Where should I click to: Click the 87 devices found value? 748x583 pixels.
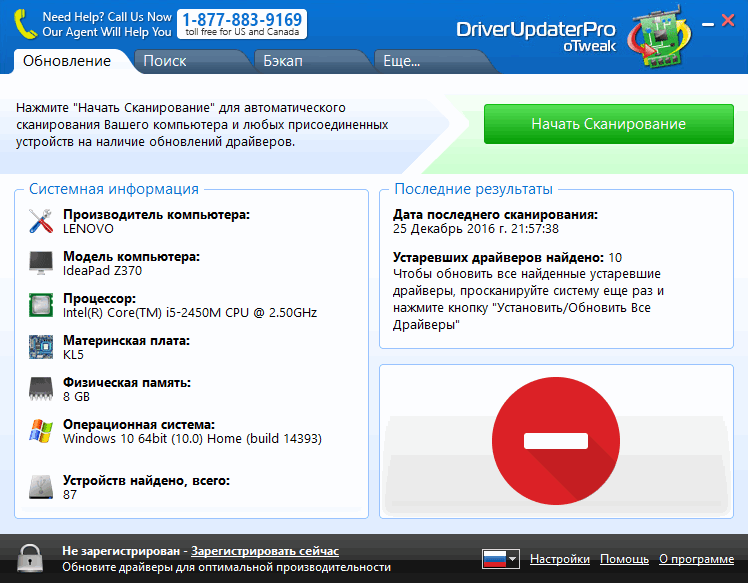click(x=70, y=495)
